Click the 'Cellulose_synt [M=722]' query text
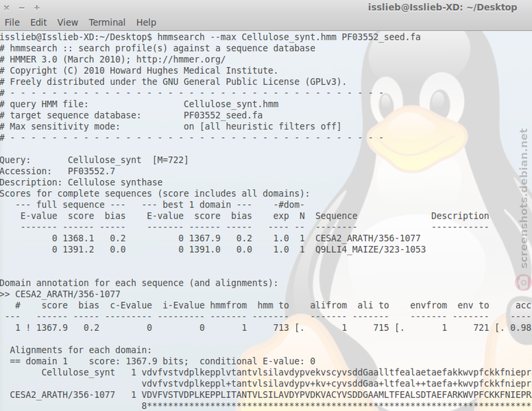Viewport: 532px width, 411px height. click(x=128, y=160)
